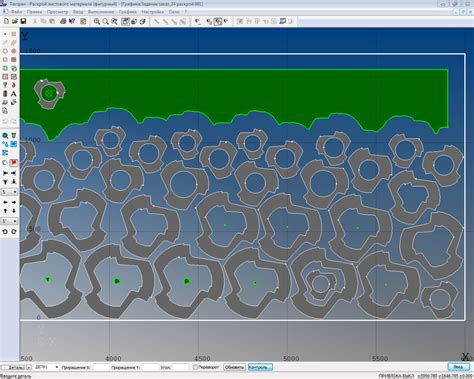Click the move right arrow icon

coord(14,202)
